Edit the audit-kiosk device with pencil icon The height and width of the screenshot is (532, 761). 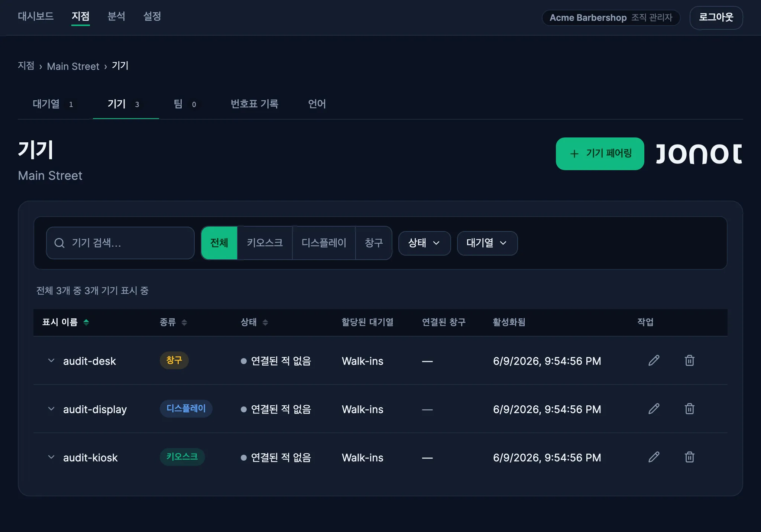point(654,457)
